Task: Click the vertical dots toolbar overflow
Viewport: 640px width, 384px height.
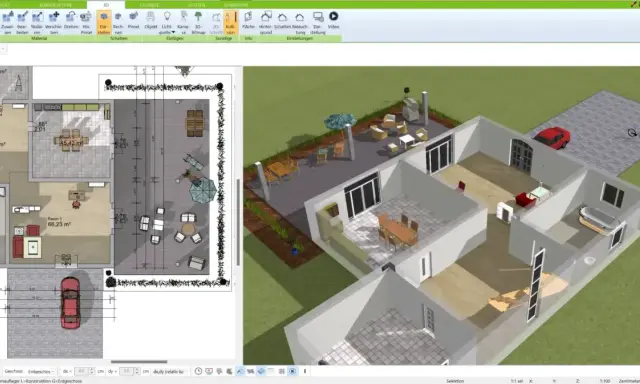Action: click(x=304, y=371)
